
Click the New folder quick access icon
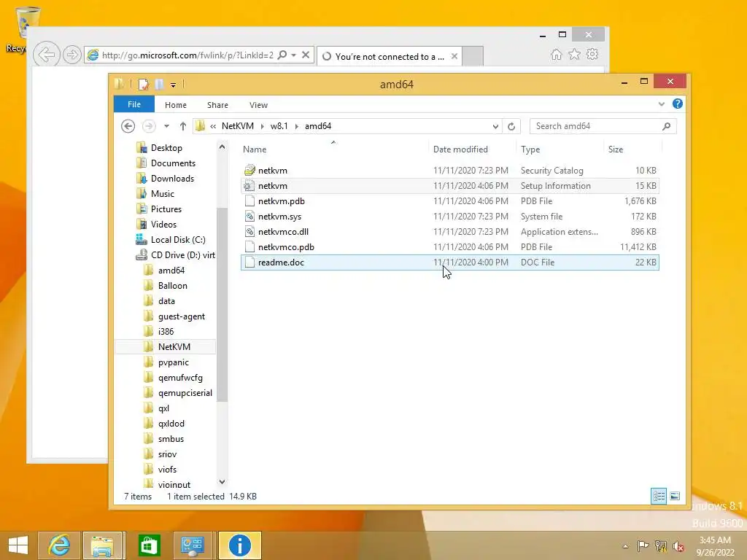(x=159, y=85)
